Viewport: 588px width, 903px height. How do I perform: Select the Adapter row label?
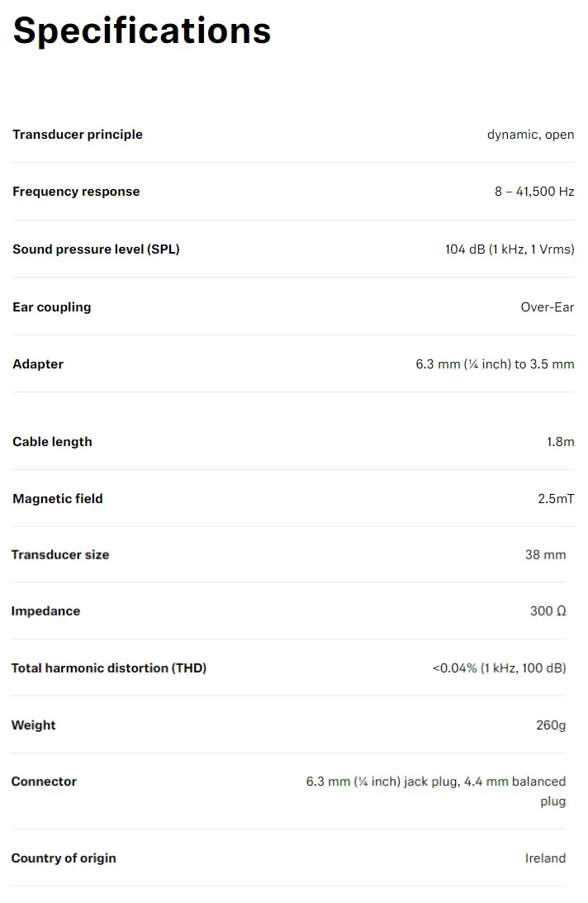38,364
